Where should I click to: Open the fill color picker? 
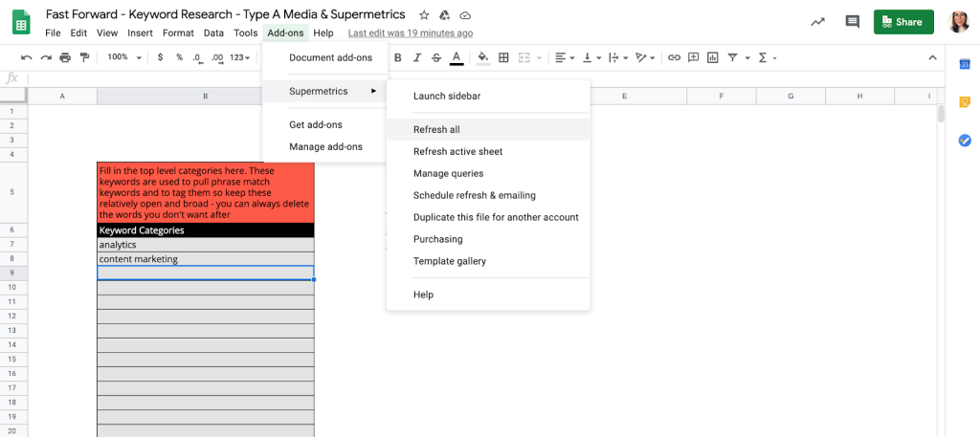tap(482, 57)
